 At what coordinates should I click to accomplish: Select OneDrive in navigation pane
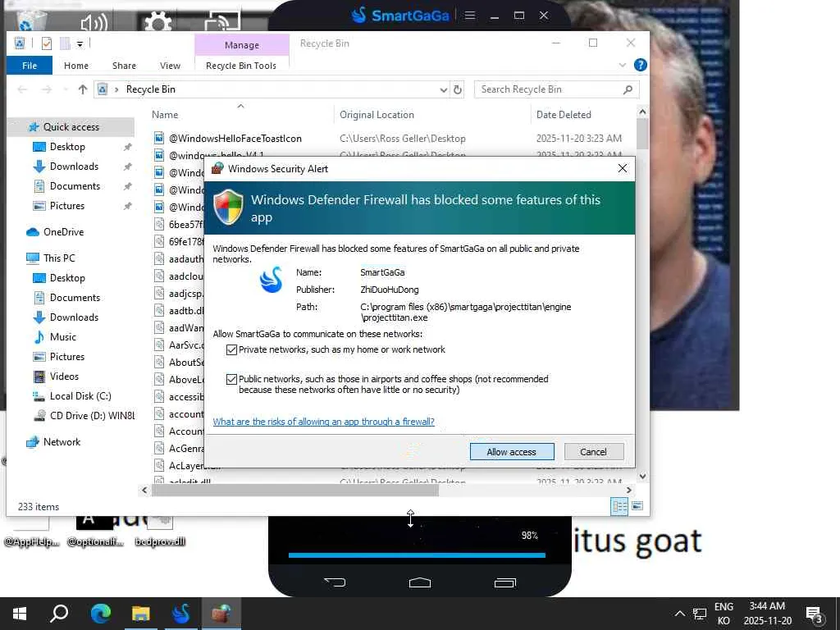coord(63,232)
